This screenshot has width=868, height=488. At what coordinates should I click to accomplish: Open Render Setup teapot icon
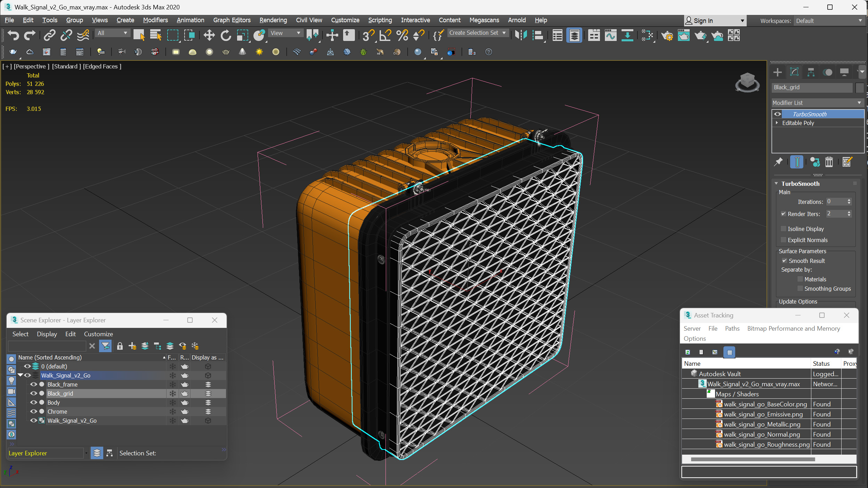pos(667,35)
